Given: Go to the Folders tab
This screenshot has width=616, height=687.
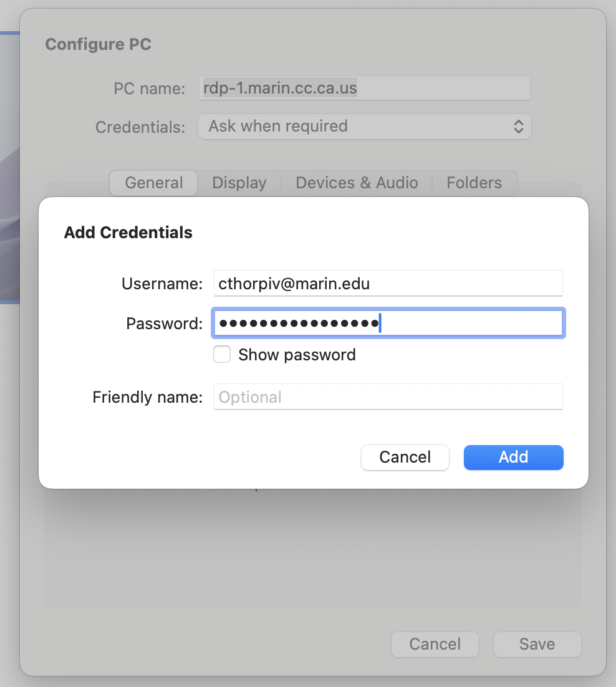Looking at the screenshot, I should click(x=474, y=183).
